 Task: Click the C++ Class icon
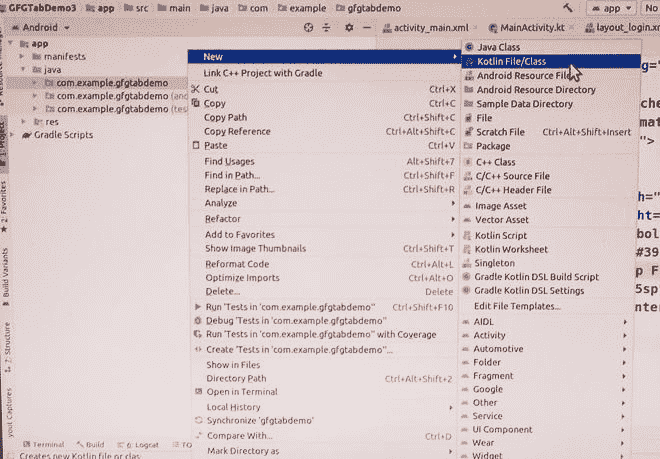467,162
